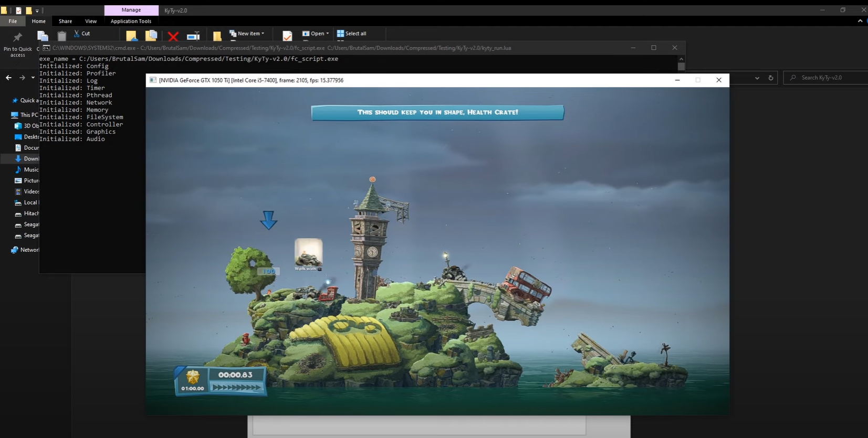Screen dimensions: 868x438
Task: Click the 00:00.83 timer in game HUD
Action: [x=235, y=375]
